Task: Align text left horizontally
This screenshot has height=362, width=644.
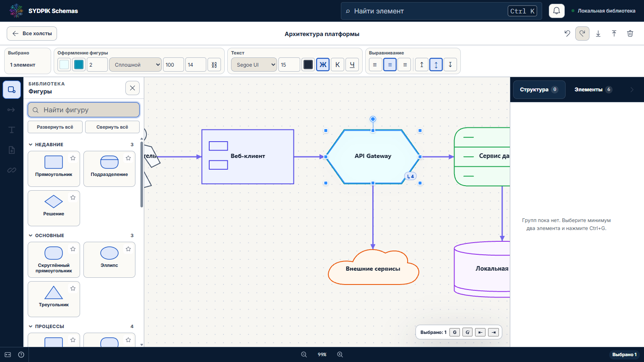Action: (375, 65)
